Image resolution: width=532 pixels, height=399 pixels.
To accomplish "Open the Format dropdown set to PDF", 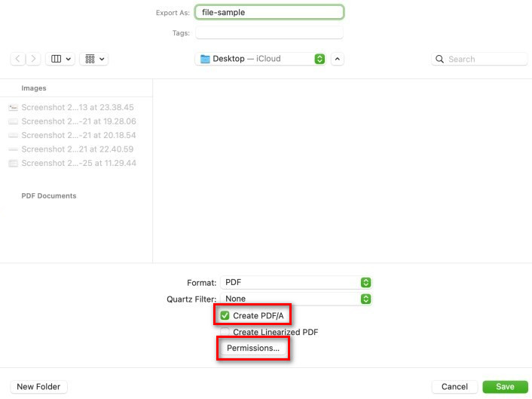I will click(296, 282).
